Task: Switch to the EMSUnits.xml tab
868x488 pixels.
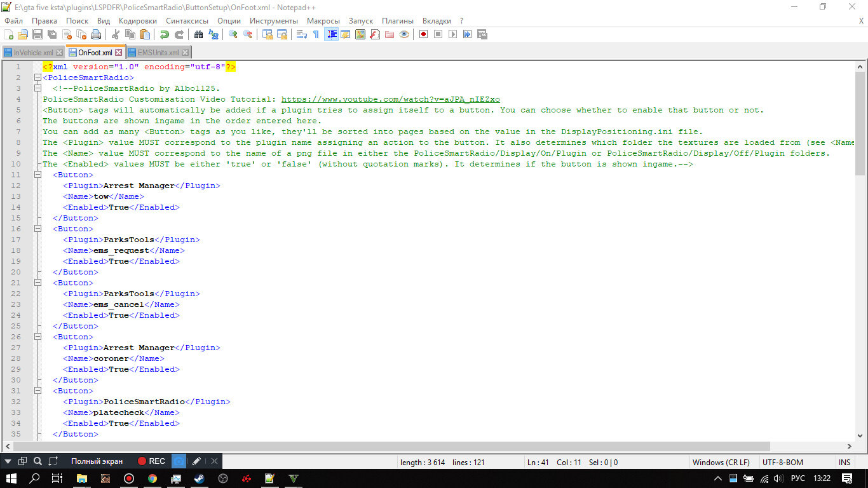Action: click(x=158, y=53)
